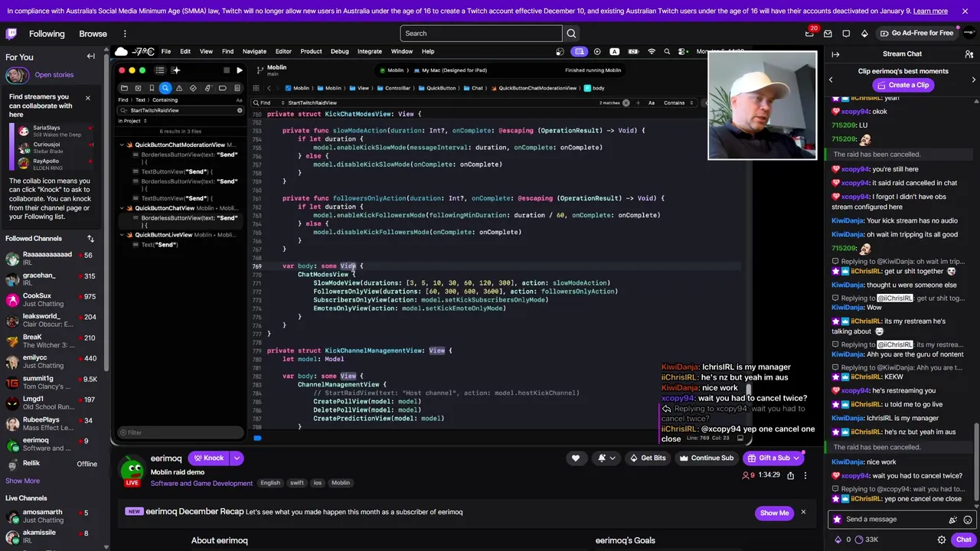Screen dimensions: 980x551
Task: Close the December Recap banner
Action: point(803,512)
